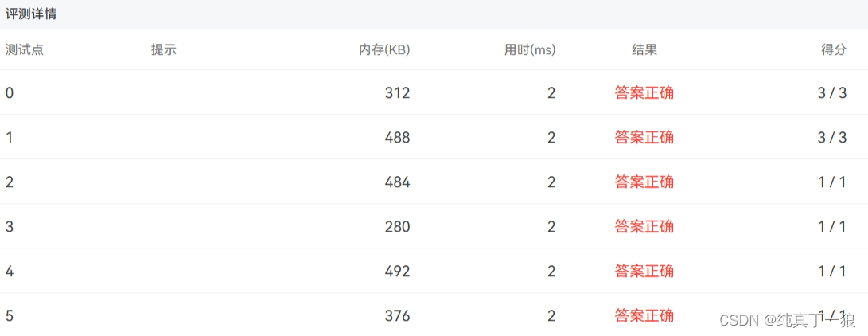Click the 3 / 3 score in row 0
Viewport: 868px width, 336px height.
832,92
